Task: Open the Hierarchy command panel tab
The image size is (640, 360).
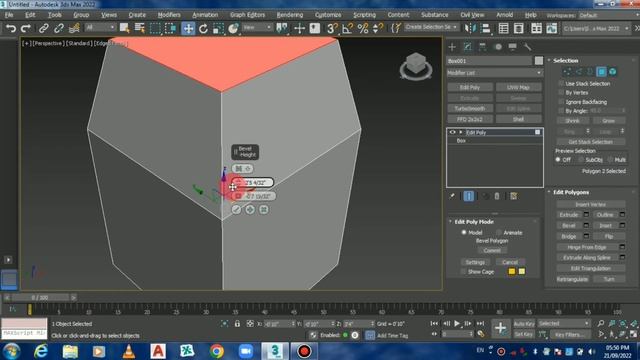Action: click(x=482, y=47)
